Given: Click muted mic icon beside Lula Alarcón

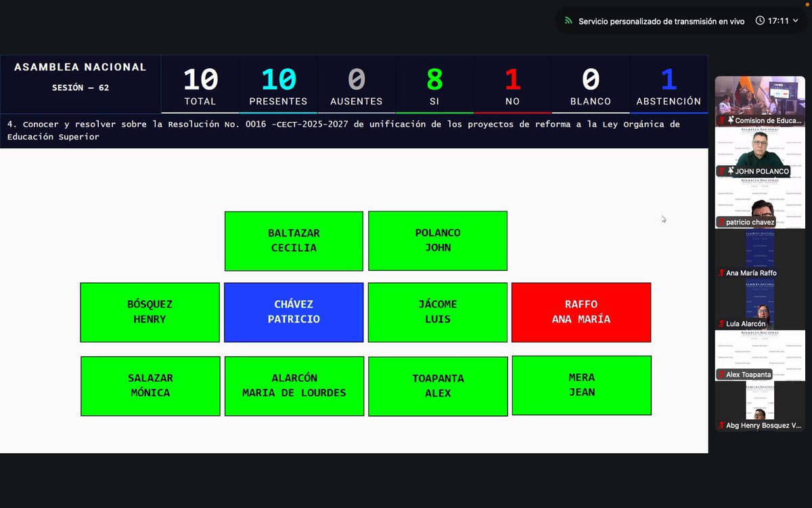Looking at the screenshot, I should coord(722,324).
